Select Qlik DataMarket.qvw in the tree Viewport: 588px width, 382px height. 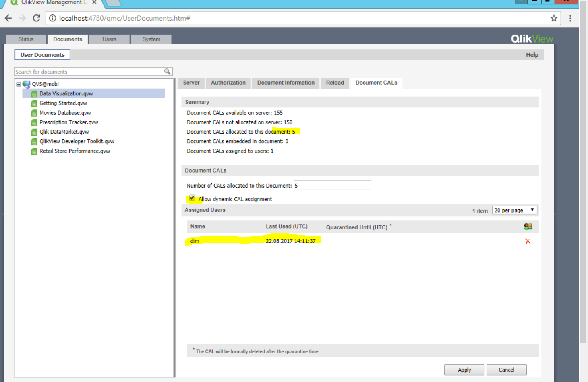click(x=64, y=132)
